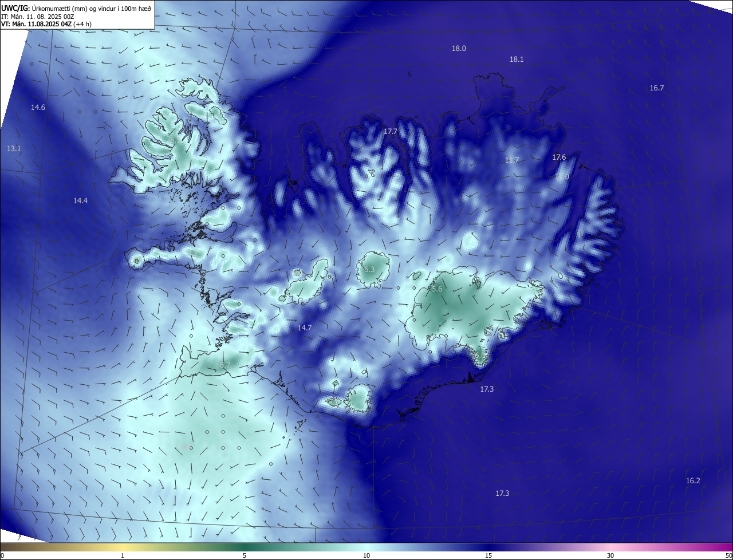Click the '15' tick on the color scale
Screen dimensions: 733x560
tap(488, 555)
